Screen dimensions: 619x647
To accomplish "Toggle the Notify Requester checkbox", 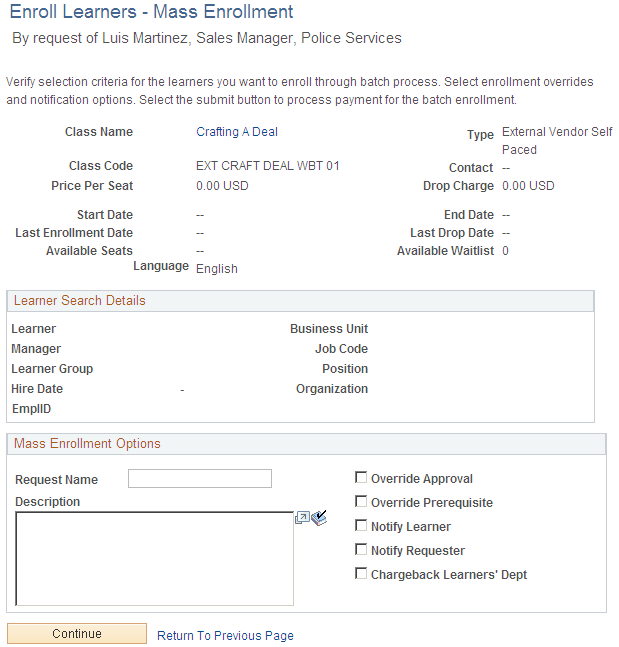I will pyautogui.click(x=361, y=550).
